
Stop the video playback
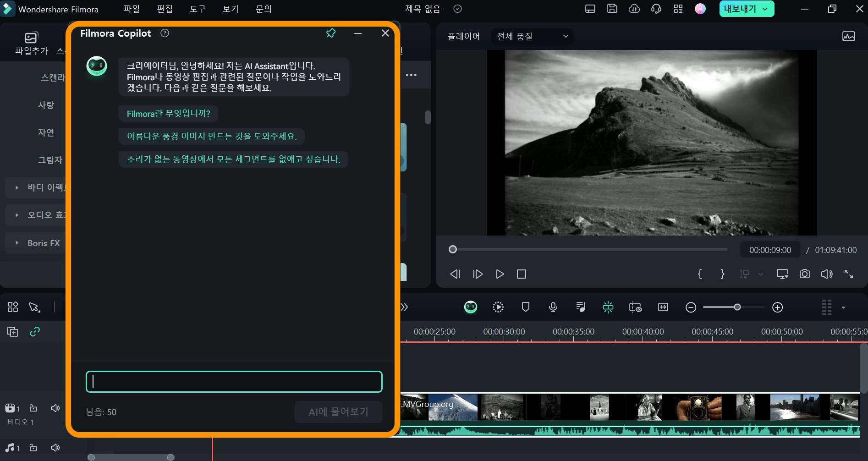pyautogui.click(x=522, y=274)
